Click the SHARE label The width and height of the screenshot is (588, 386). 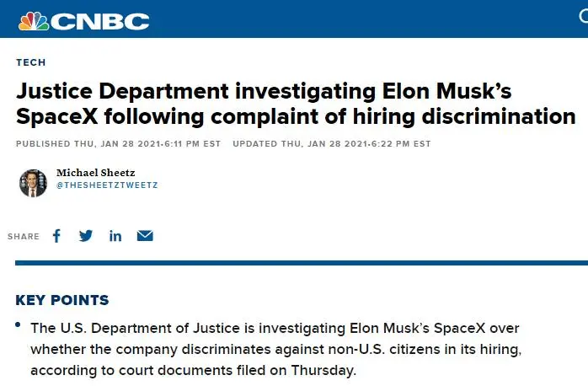click(24, 237)
